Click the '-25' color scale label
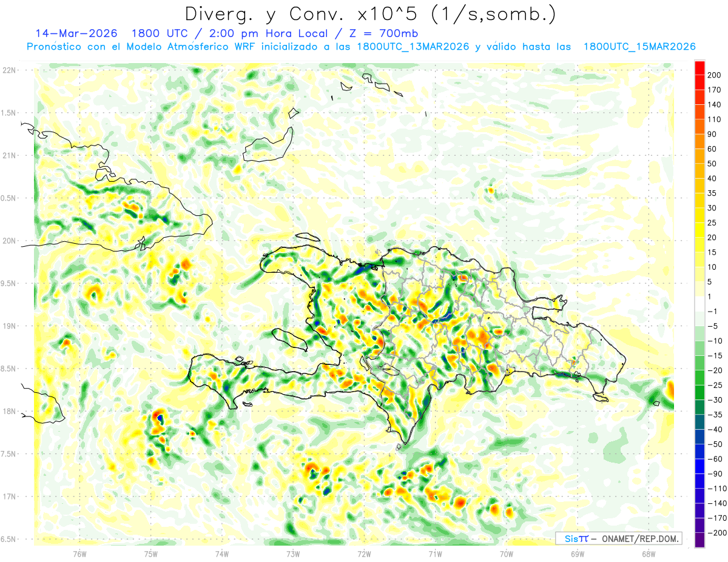The image size is (728, 562). pyautogui.click(x=716, y=385)
